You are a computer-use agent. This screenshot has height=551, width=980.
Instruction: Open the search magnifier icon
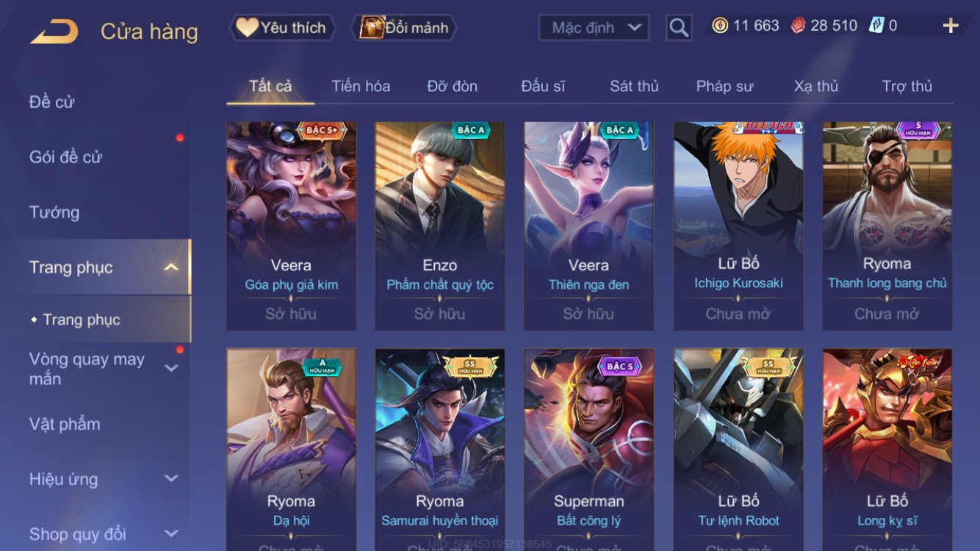point(679,28)
